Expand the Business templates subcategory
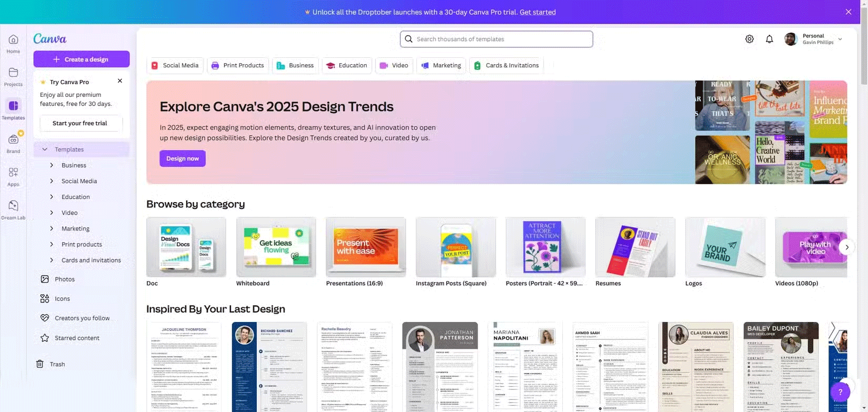This screenshot has height=412, width=868. pyautogui.click(x=52, y=165)
